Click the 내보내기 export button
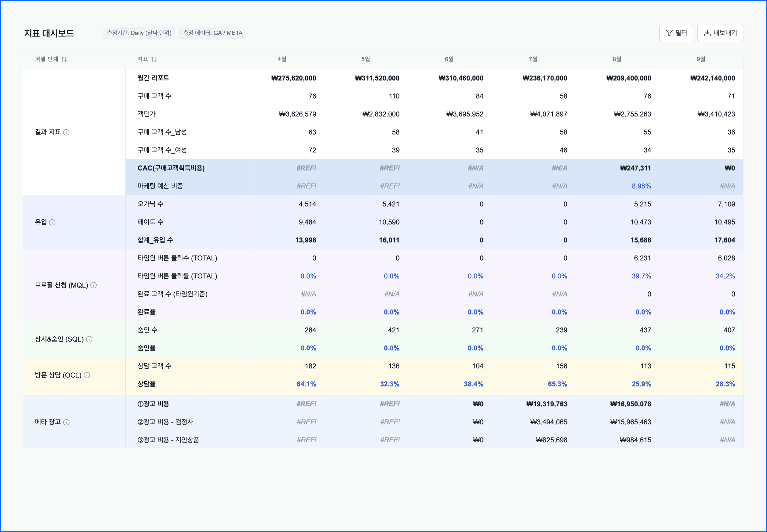Image resolution: width=767 pixels, height=532 pixels. click(x=720, y=33)
